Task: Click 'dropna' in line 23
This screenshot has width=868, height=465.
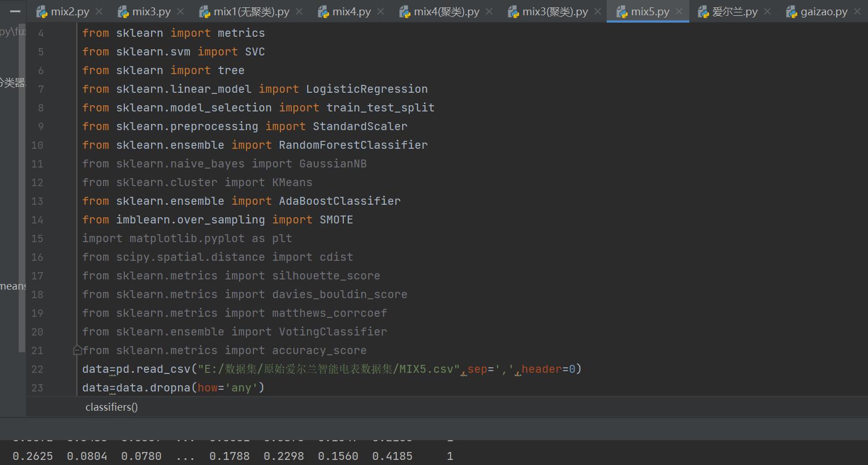Action: [170, 387]
